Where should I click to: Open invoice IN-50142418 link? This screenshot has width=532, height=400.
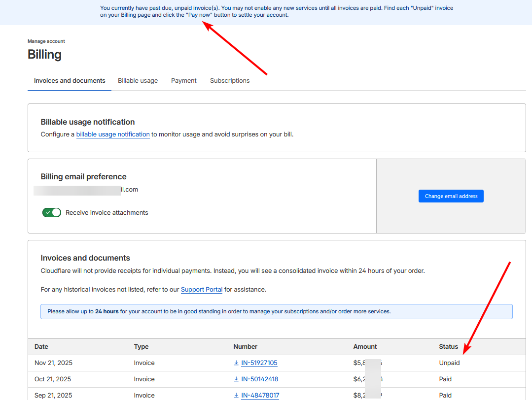(259, 379)
